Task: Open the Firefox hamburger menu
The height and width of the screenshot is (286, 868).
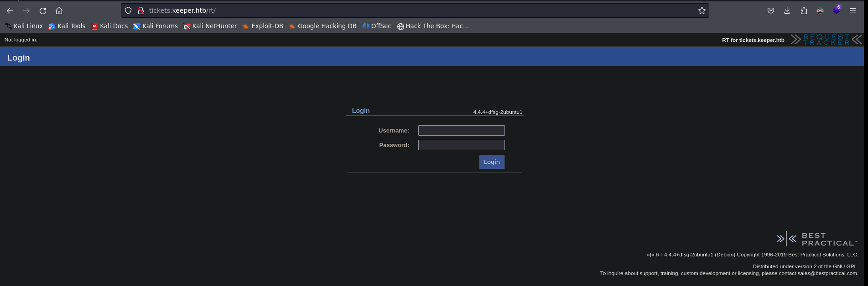Action: pyautogui.click(x=852, y=10)
